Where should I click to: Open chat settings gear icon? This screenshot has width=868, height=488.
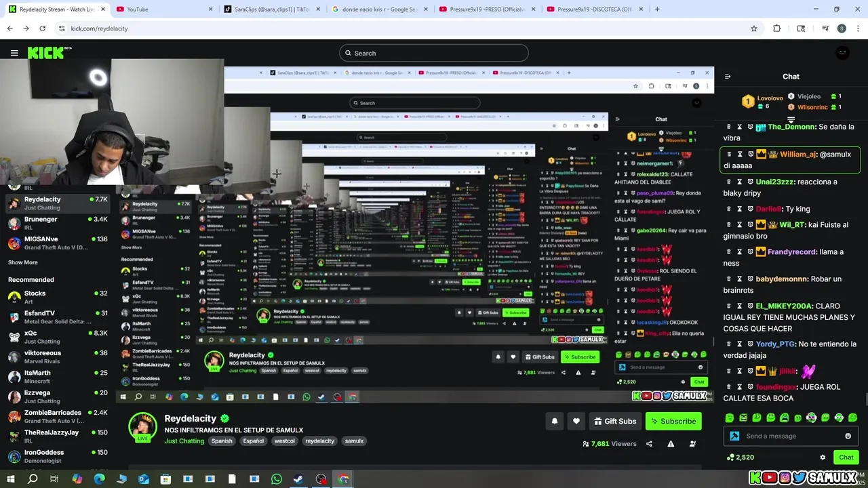coord(823,457)
